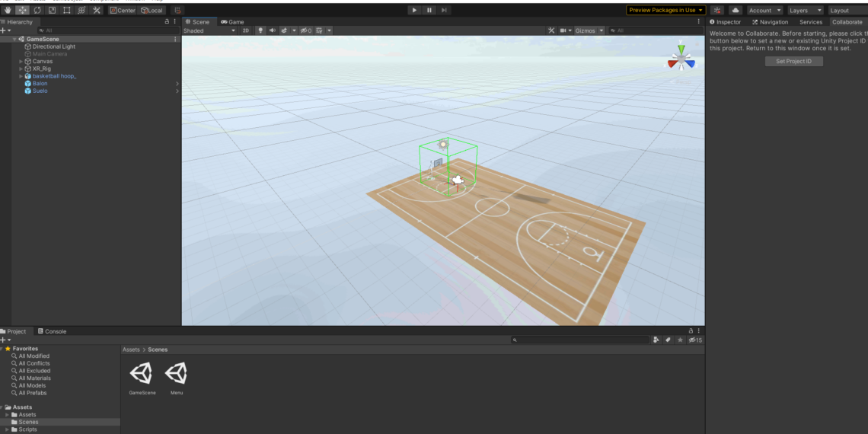Toggle pivot mode Center button
Image resolution: width=868 pixels, height=434 pixels.
[x=123, y=10]
